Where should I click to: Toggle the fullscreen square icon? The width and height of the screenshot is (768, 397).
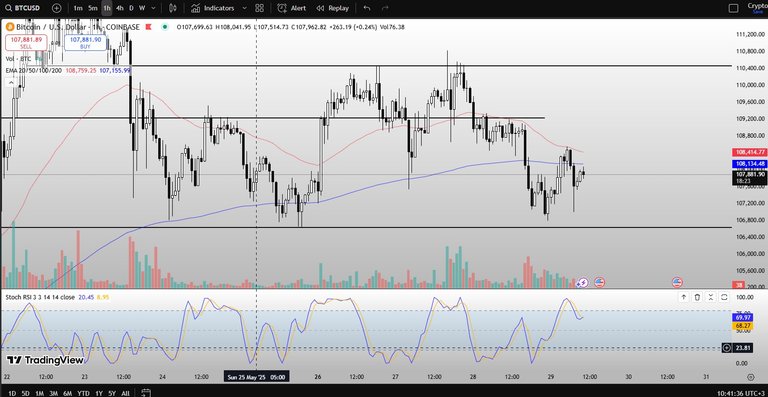(733, 8)
